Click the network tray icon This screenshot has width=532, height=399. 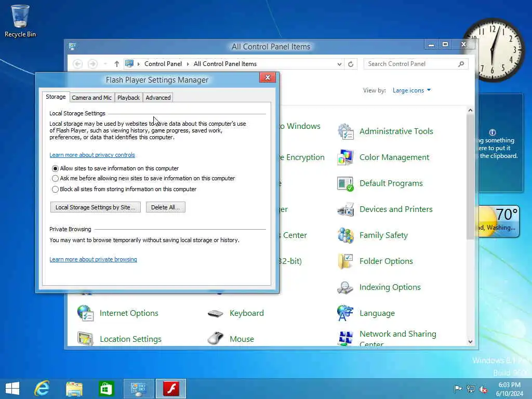(471, 389)
